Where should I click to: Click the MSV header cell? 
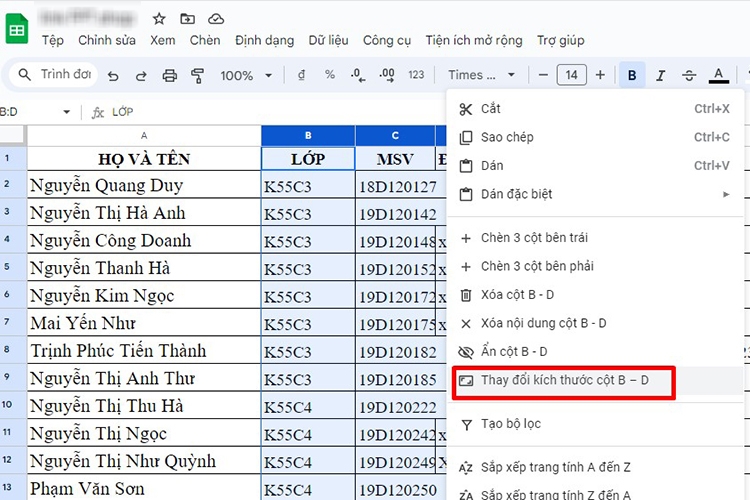click(395, 158)
